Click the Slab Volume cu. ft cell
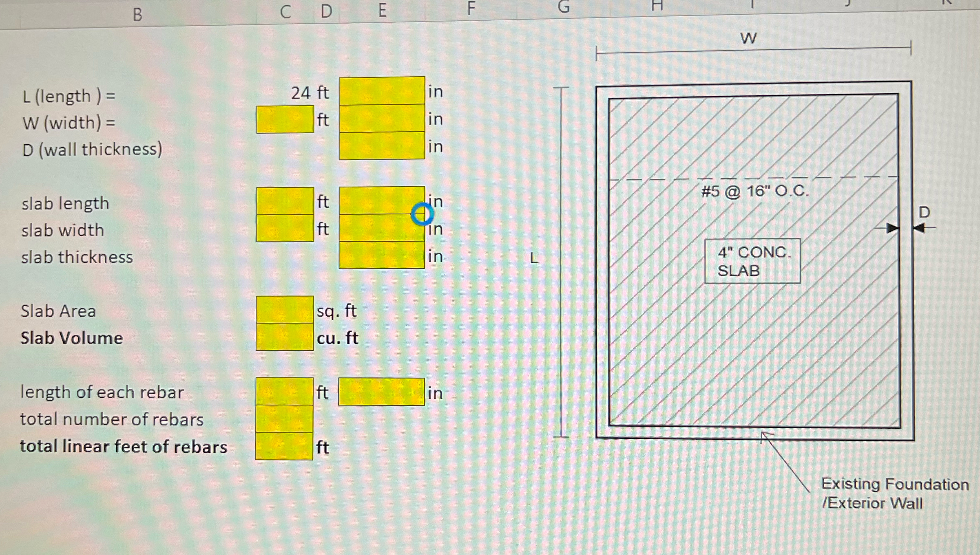 285,337
